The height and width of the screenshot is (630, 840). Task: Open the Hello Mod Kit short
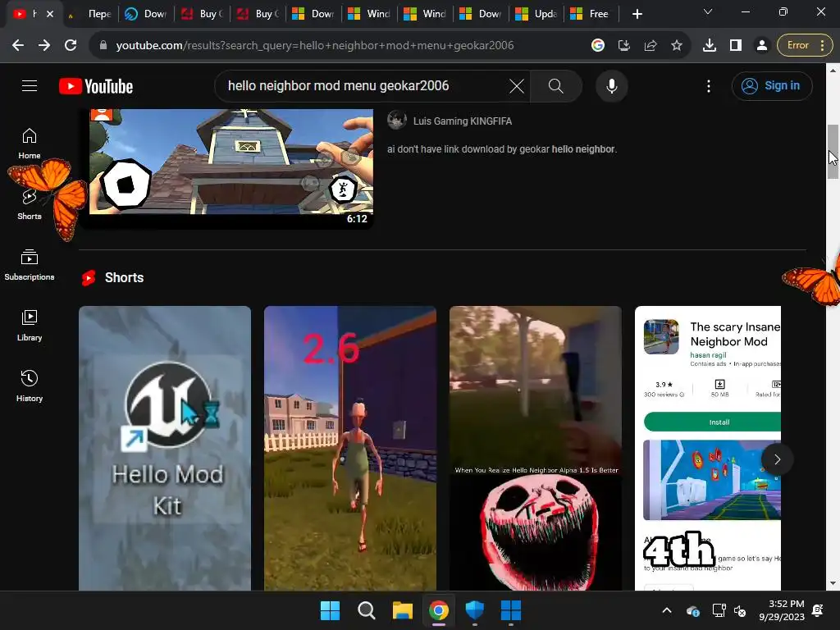pyautogui.click(x=165, y=449)
